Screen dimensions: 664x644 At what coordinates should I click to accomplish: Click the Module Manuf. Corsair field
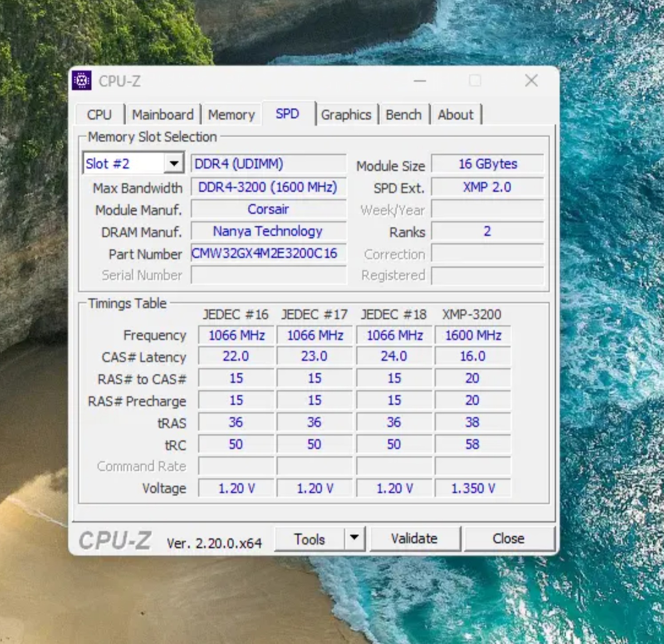click(268, 209)
